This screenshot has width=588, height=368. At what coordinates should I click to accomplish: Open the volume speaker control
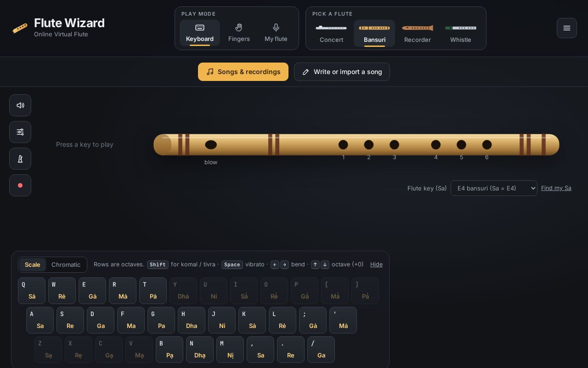pyautogui.click(x=20, y=105)
